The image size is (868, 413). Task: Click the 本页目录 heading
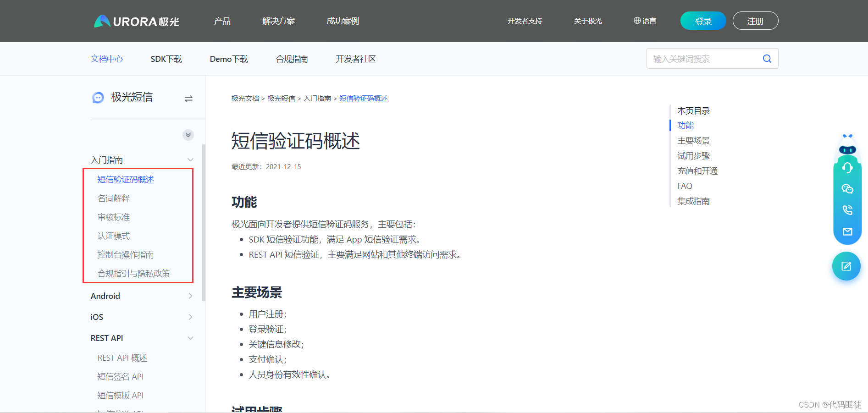point(693,111)
